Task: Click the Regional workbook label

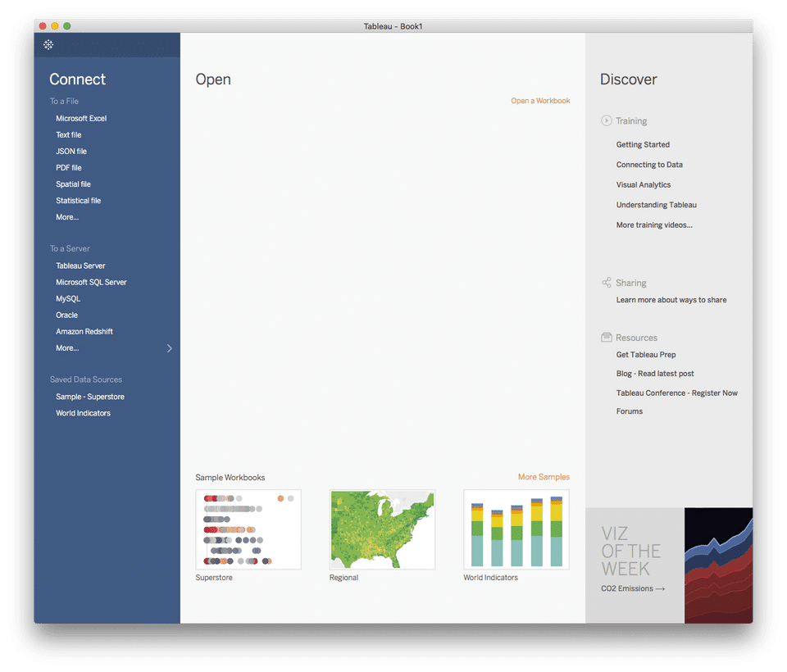Action: [343, 578]
